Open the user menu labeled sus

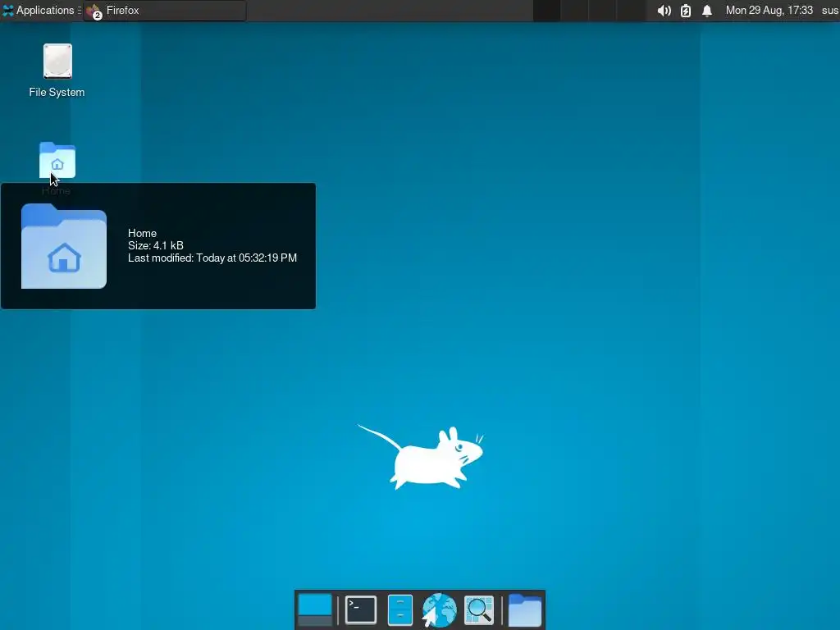pos(830,10)
